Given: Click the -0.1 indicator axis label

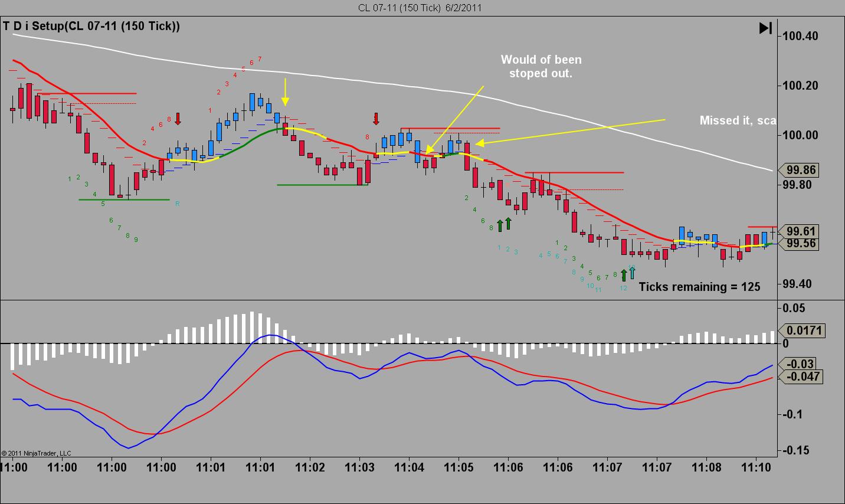Looking at the screenshot, I should (x=794, y=414).
